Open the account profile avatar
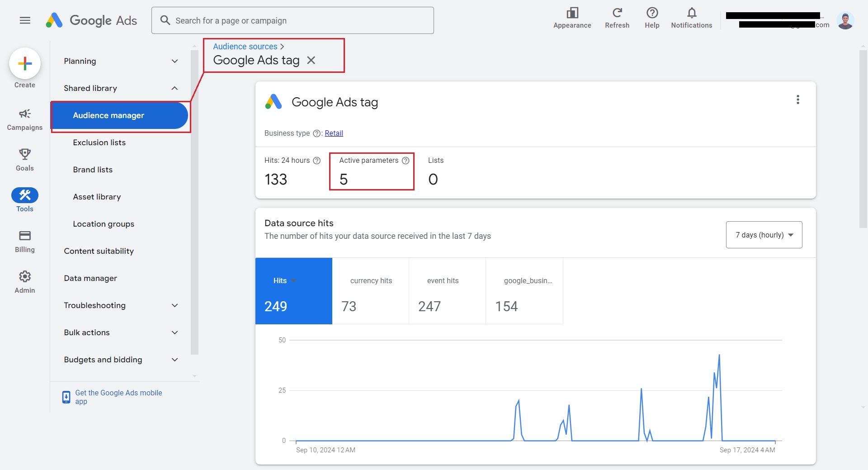 pos(844,20)
